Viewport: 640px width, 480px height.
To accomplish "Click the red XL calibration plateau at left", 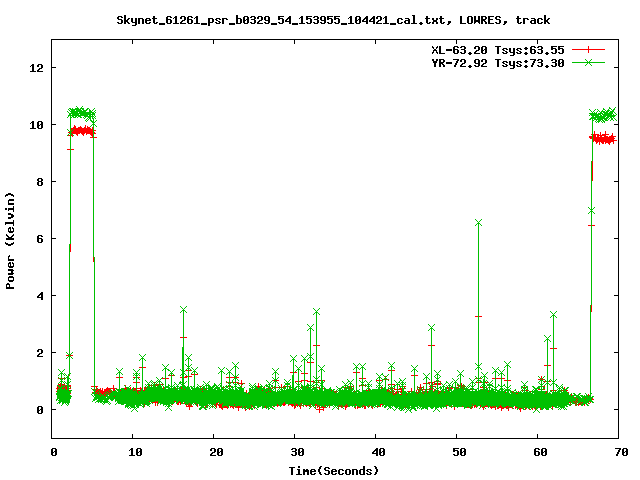I will pyautogui.click(x=82, y=131).
